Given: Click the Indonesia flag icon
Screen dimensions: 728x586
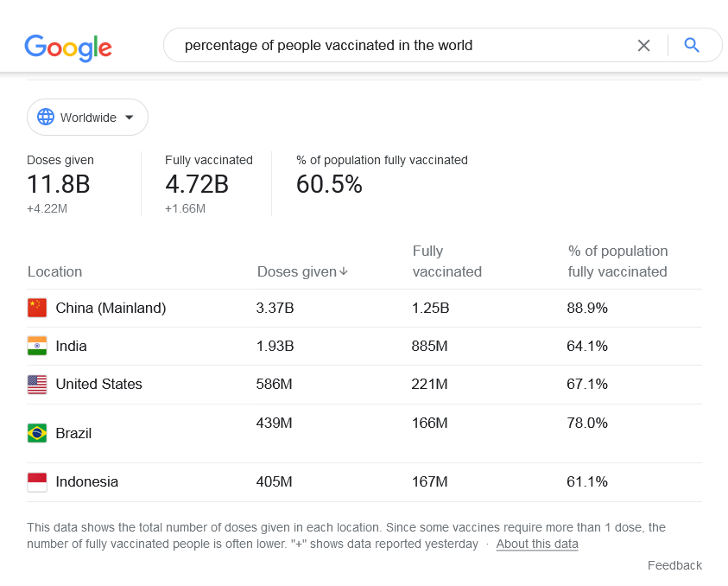Looking at the screenshot, I should coord(37,482).
